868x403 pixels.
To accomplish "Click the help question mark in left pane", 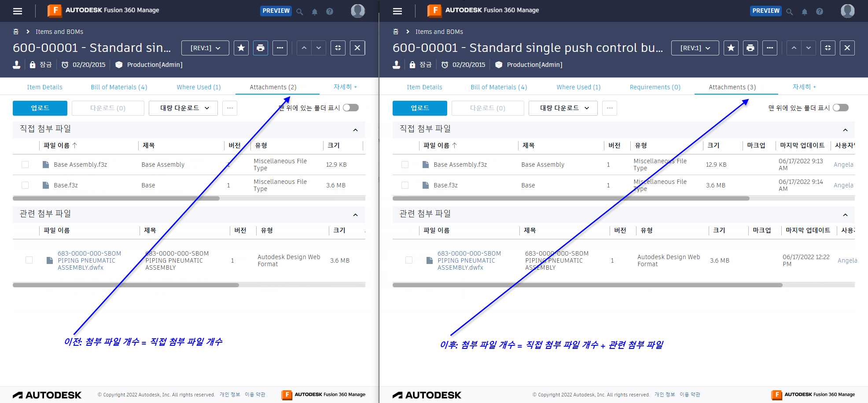I will pos(330,11).
